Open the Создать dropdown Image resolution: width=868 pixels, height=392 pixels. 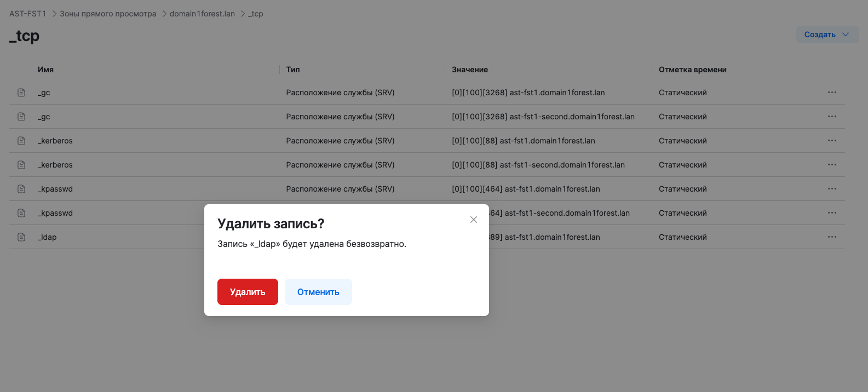tap(827, 34)
